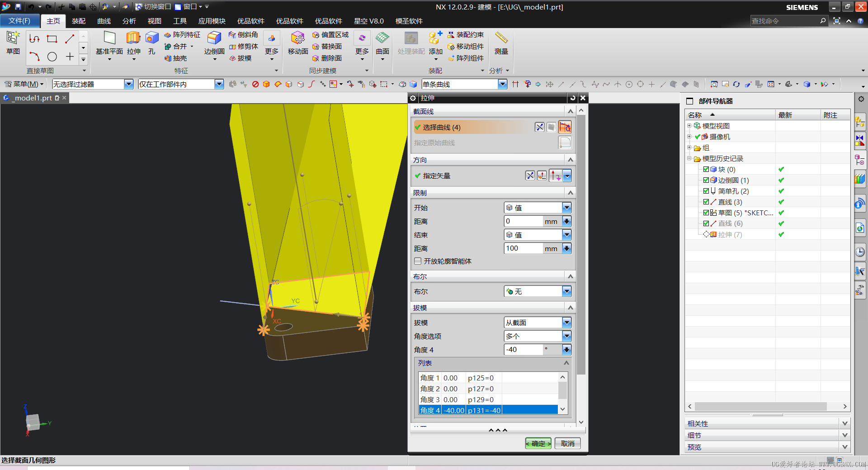Screen dimensions: 868x470
Task: Click the reverse direction icon beside 指定矢量
Action: (x=530, y=176)
